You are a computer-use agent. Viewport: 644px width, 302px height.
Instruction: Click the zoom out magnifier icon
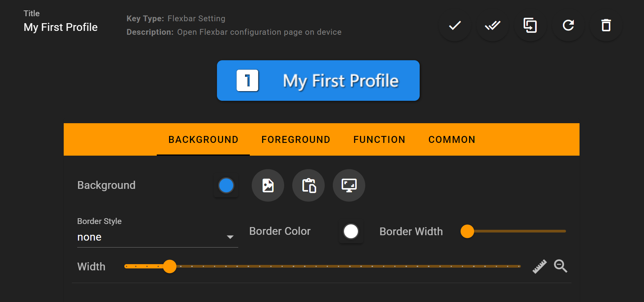pyautogui.click(x=561, y=266)
